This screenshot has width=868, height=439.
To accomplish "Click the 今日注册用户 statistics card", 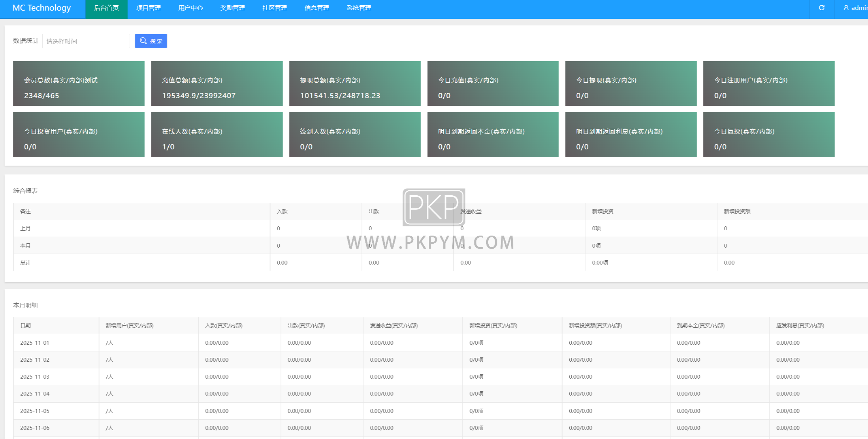I will click(769, 84).
